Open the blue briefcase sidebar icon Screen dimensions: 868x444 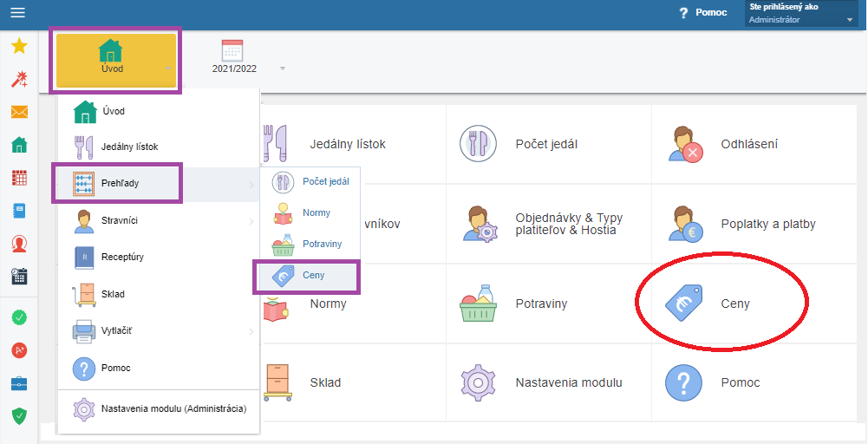point(19,383)
